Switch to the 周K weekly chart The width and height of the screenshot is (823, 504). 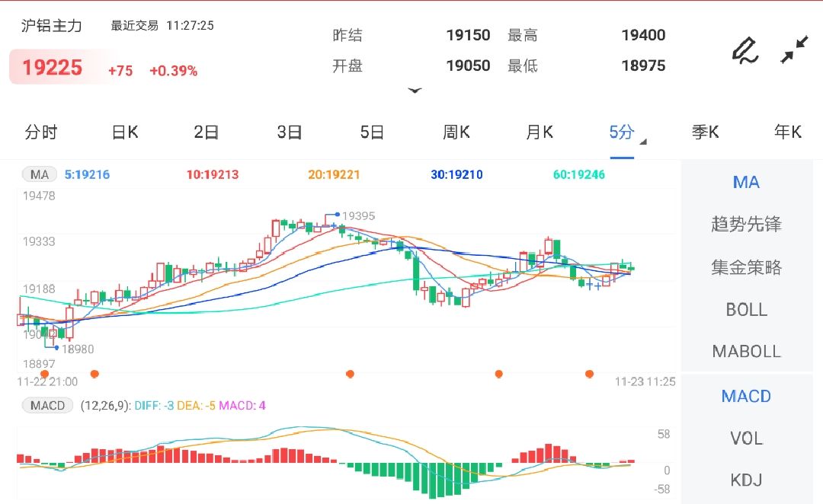coord(455,132)
